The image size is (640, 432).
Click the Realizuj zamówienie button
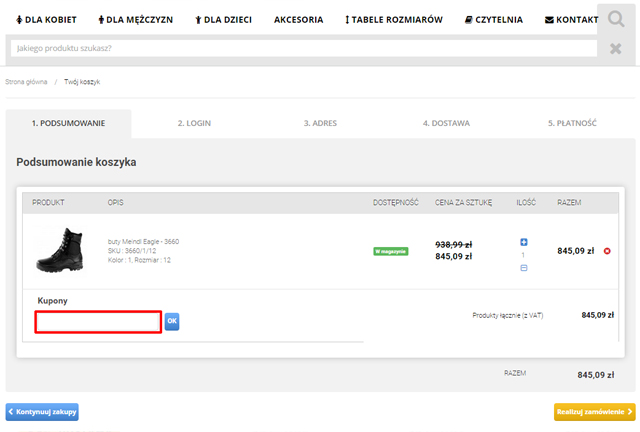594,412
